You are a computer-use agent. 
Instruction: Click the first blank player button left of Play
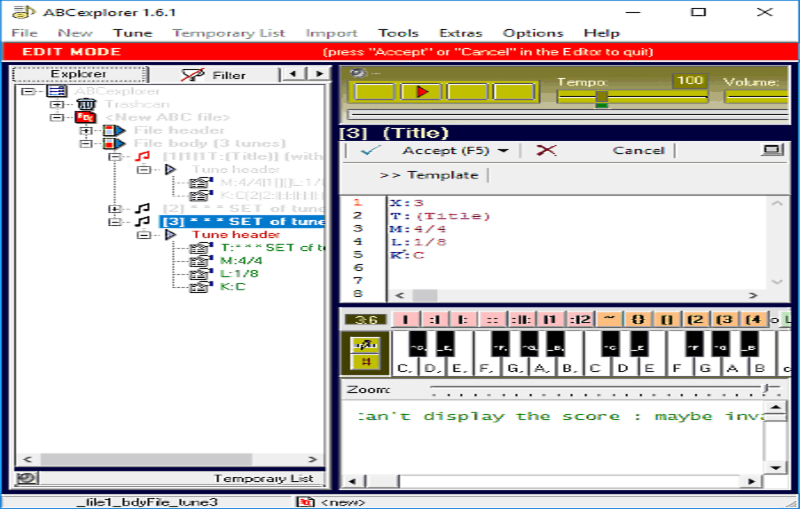pyautogui.click(x=374, y=92)
